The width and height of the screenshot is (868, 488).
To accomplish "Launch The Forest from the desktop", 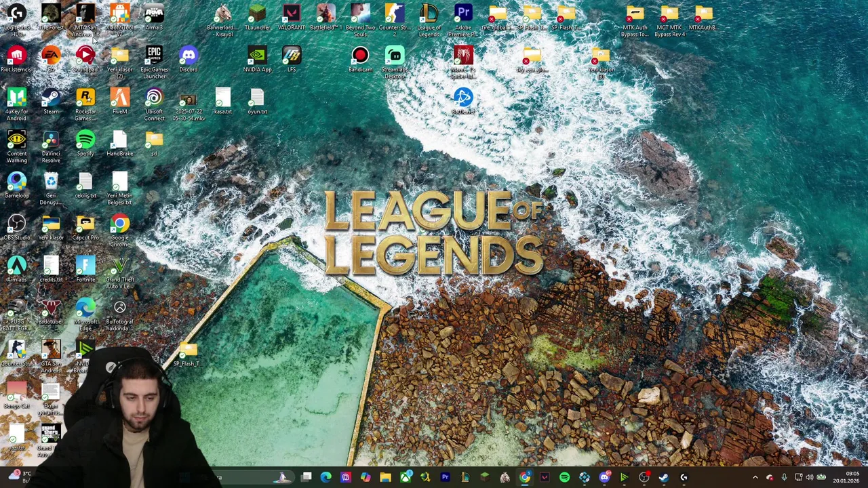I will pos(51,18).
